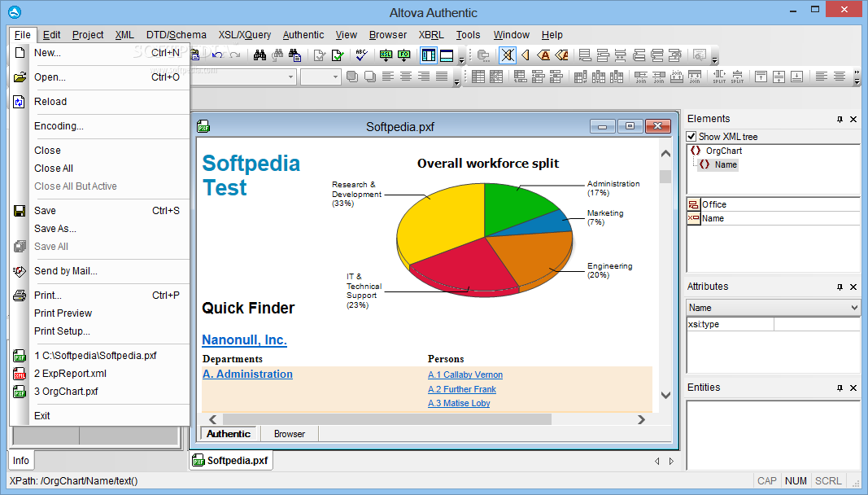Image resolution: width=868 pixels, height=495 pixels.
Task: Click the Replace icon with binoculars and page
Action: pos(295,55)
